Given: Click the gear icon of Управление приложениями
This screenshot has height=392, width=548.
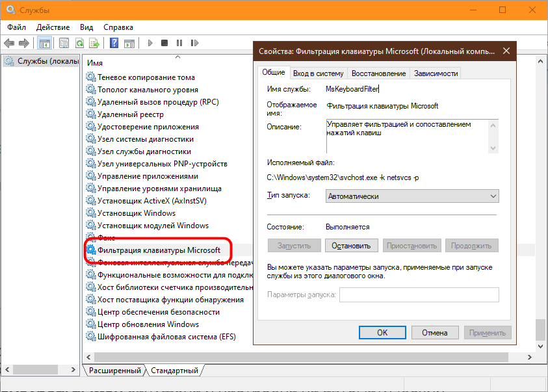Looking at the screenshot, I should (x=91, y=176).
